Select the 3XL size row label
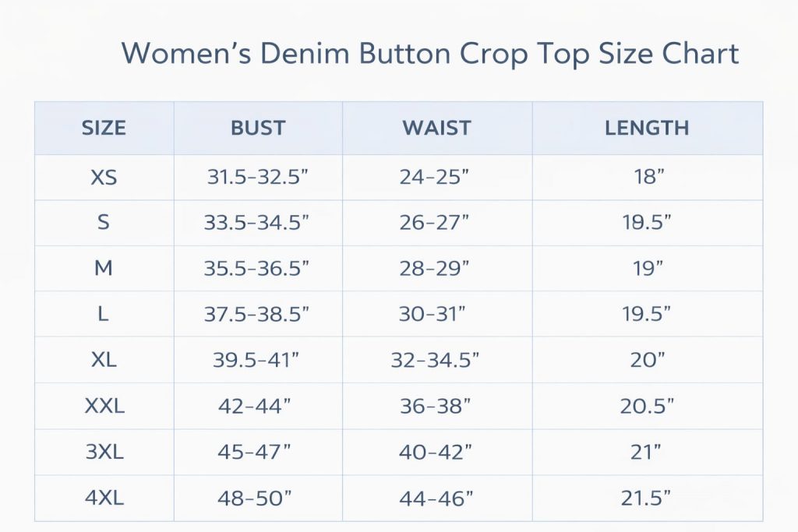798x532 pixels. [x=104, y=452]
